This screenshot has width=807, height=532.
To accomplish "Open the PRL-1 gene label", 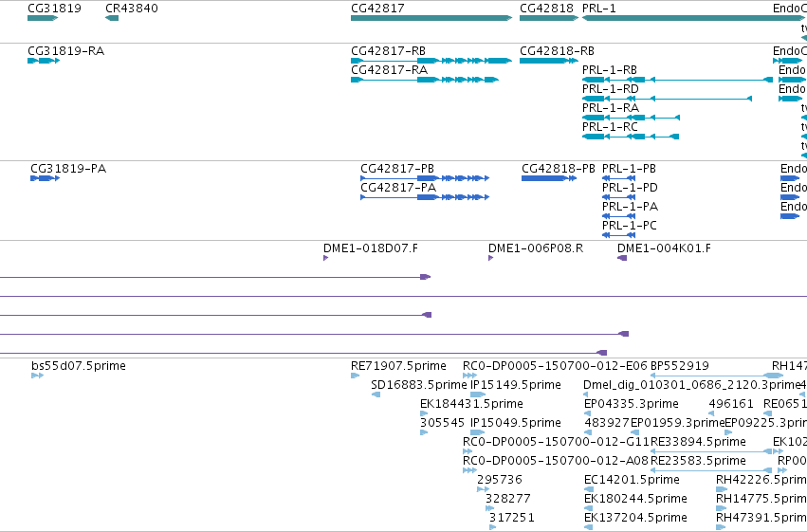I will (598, 9).
